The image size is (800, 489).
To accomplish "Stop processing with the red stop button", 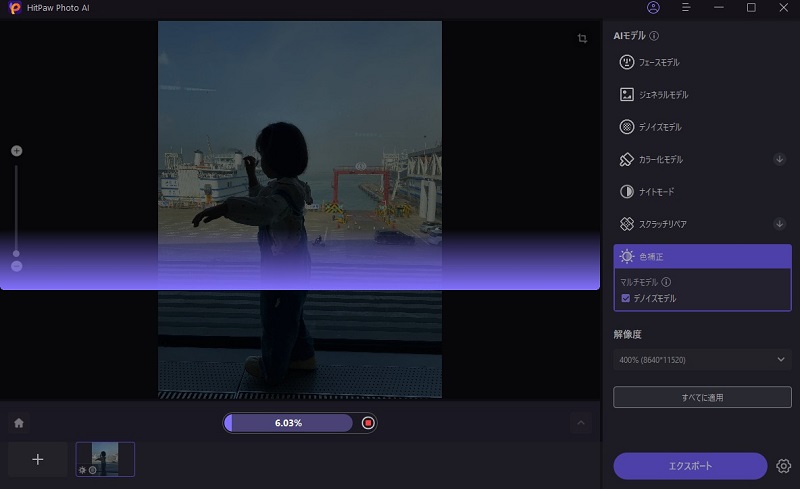I will (368, 423).
